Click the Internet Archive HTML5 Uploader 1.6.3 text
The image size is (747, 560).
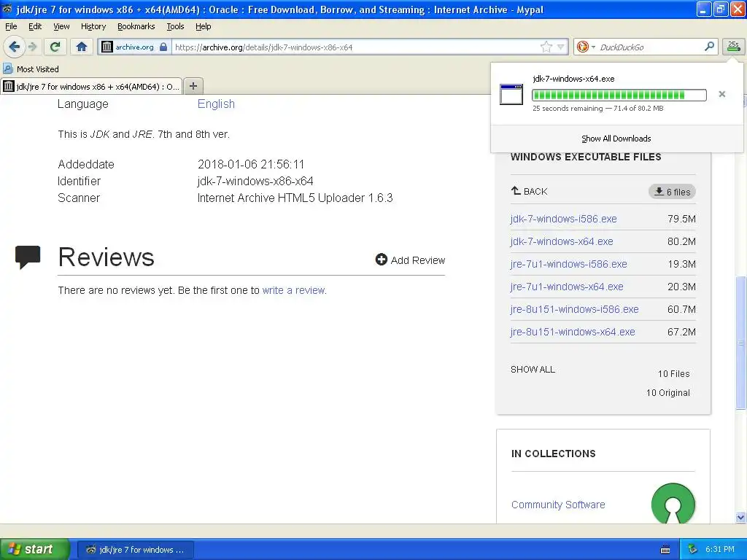click(295, 198)
